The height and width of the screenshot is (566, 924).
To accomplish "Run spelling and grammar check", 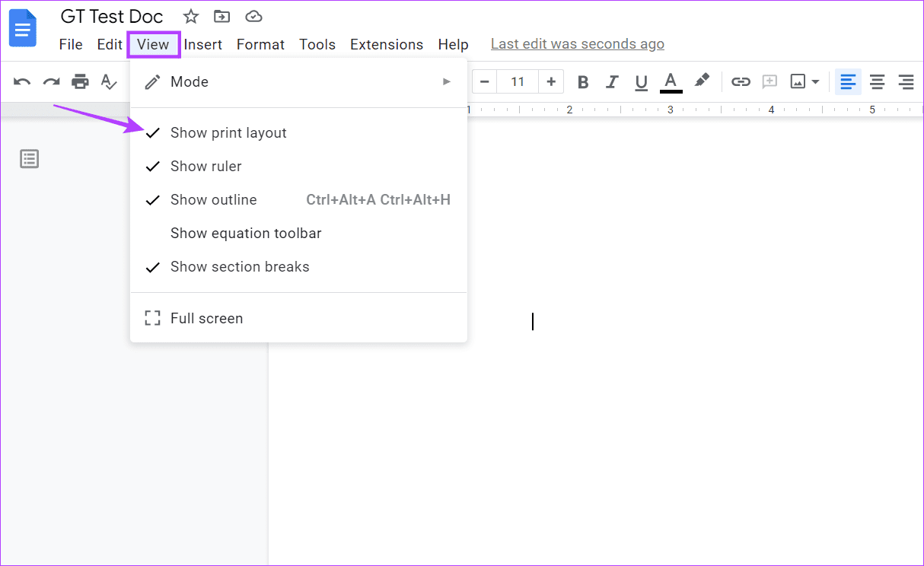I will (x=109, y=81).
